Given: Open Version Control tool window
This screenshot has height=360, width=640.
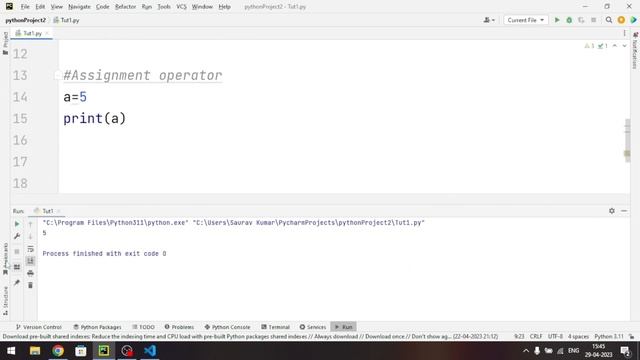Looking at the screenshot, I should (x=38, y=327).
